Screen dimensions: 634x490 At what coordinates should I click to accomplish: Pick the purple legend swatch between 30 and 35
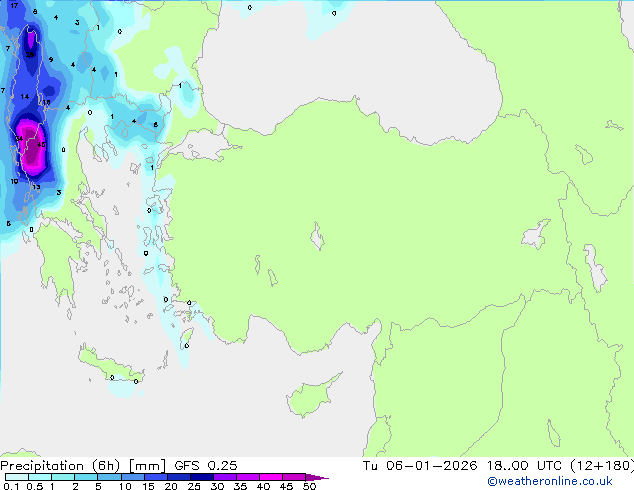224,477
